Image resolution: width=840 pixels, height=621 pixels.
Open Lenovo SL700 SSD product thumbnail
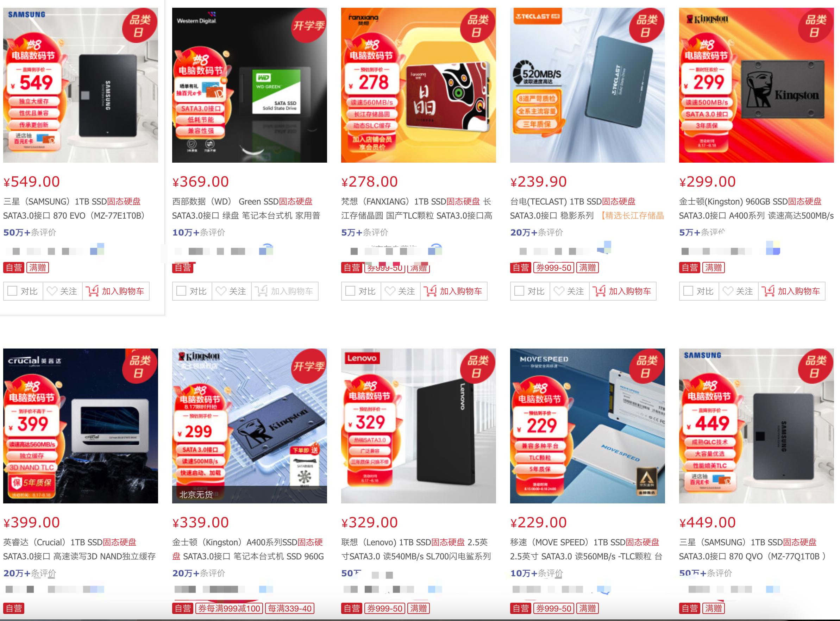click(x=418, y=426)
